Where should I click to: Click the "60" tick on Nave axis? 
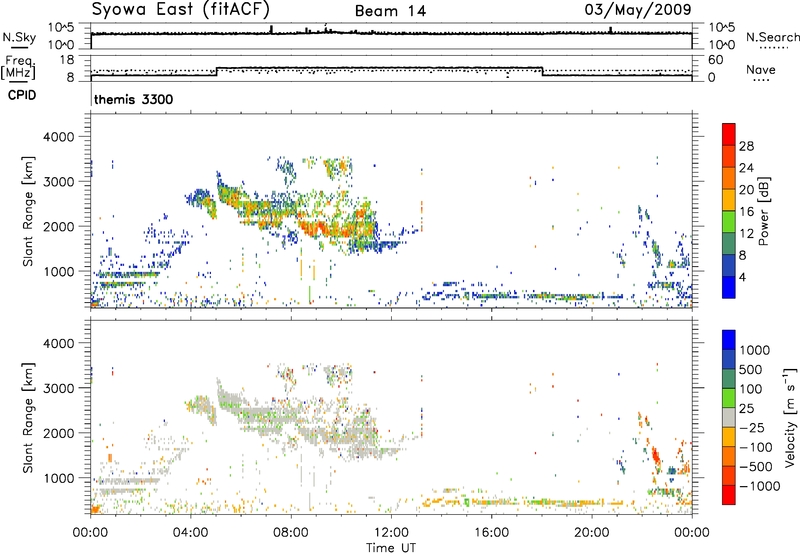(715, 60)
